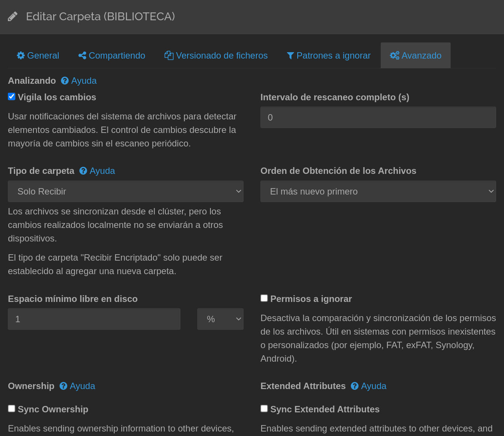Click the share icon on Compartiendo tab
The height and width of the screenshot is (436, 504).
click(82, 56)
